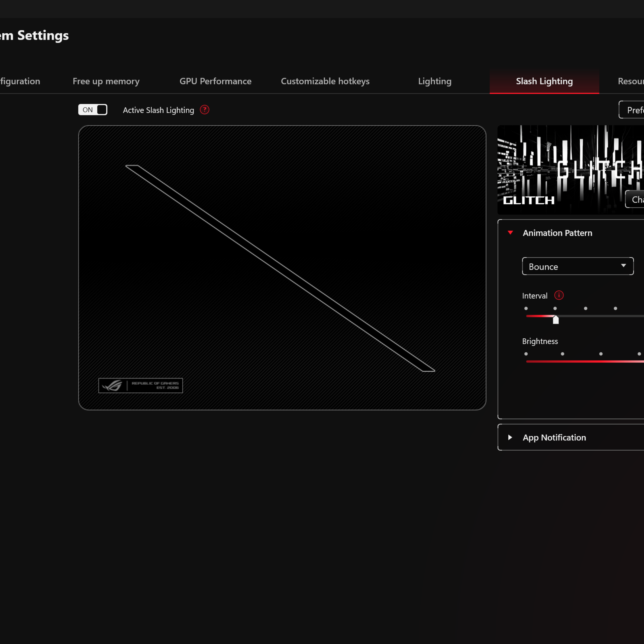Select the Slash Lighting tab
This screenshot has width=644, height=644.
tap(544, 81)
